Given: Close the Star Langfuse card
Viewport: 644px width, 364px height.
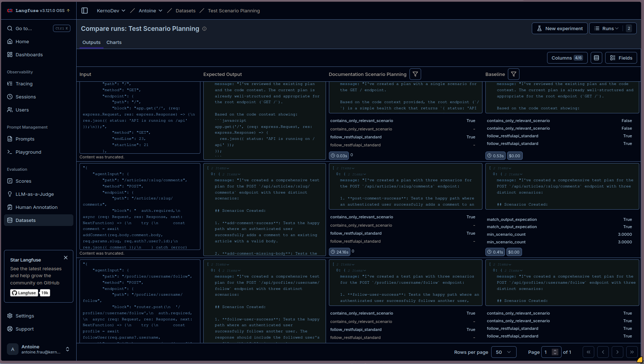Looking at the screenshot, I should pos(66,258).
